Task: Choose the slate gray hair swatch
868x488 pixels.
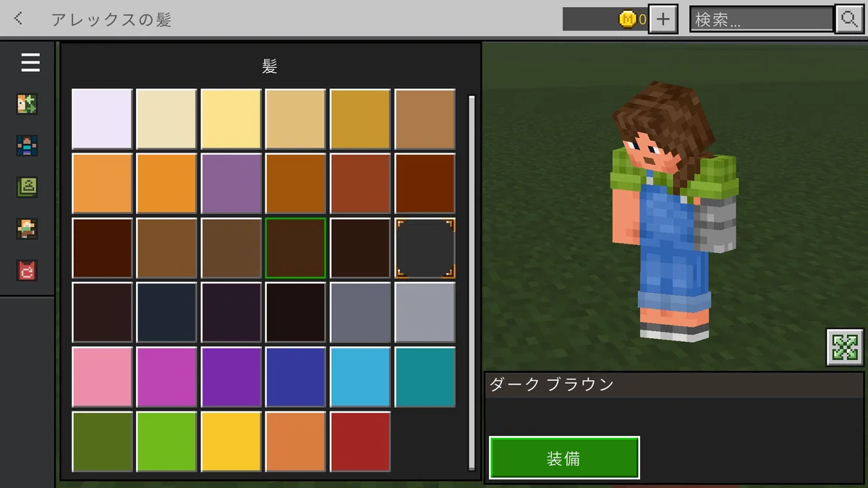Action: (x=360, y=312)
